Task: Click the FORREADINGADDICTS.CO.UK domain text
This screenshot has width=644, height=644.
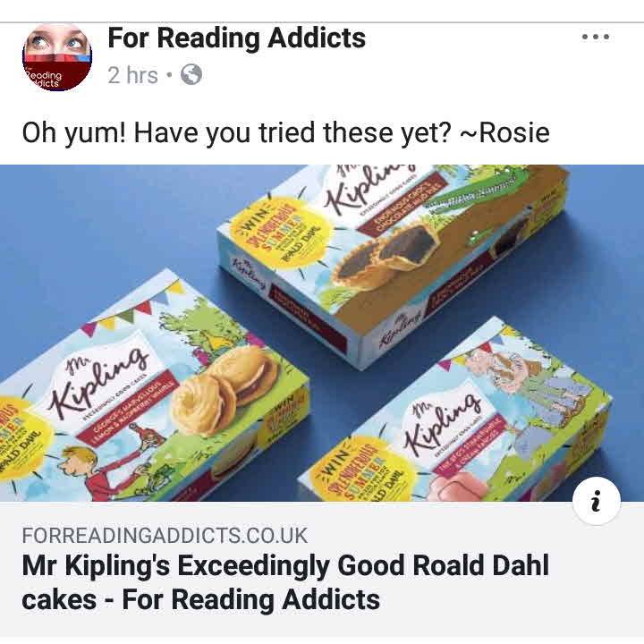Action: pos(165,535)
